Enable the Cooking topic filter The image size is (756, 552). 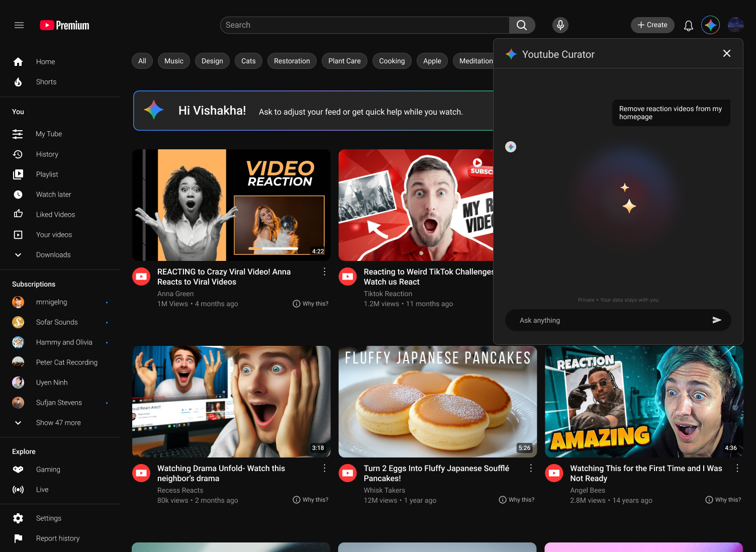(x=392, y=61)
